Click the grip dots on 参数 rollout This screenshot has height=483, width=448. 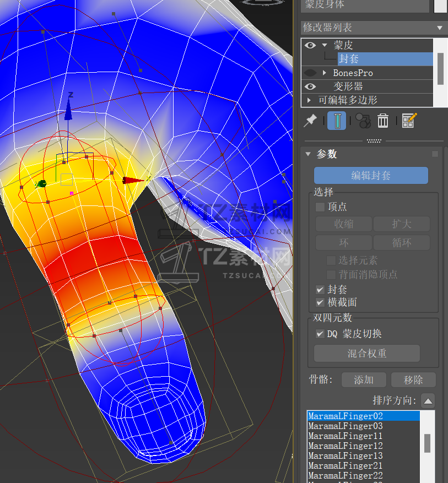point(435,154)
